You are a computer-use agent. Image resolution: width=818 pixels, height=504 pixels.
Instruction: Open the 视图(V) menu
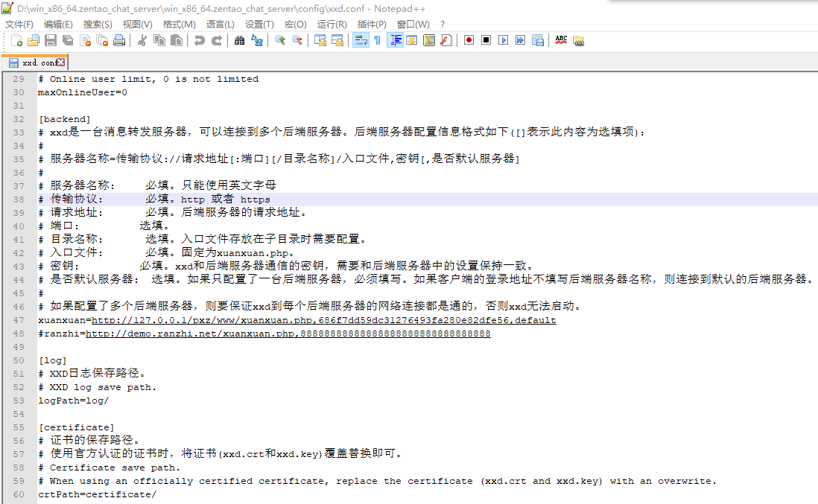click(137, 25)
